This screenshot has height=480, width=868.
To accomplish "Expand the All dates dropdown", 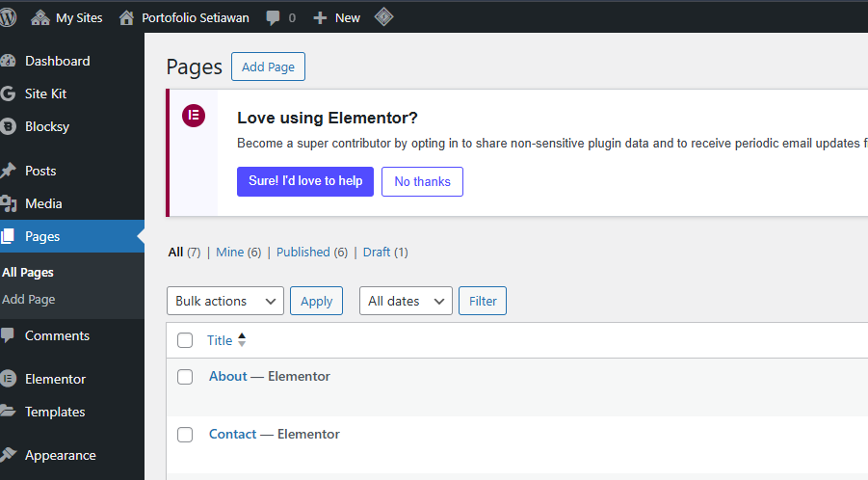I will click(x=406, y=301).
